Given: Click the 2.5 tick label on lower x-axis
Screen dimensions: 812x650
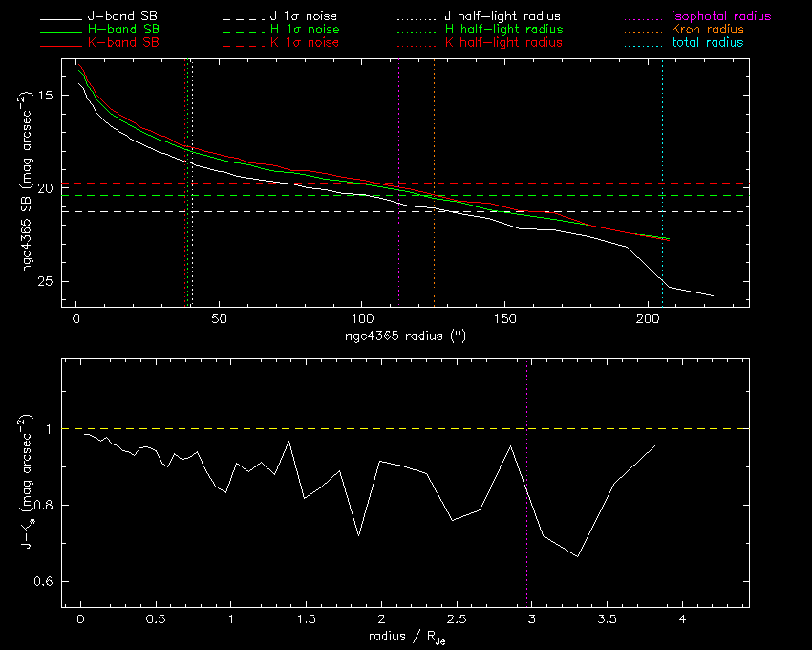Looking at the screenshot, I should point(456,620).
